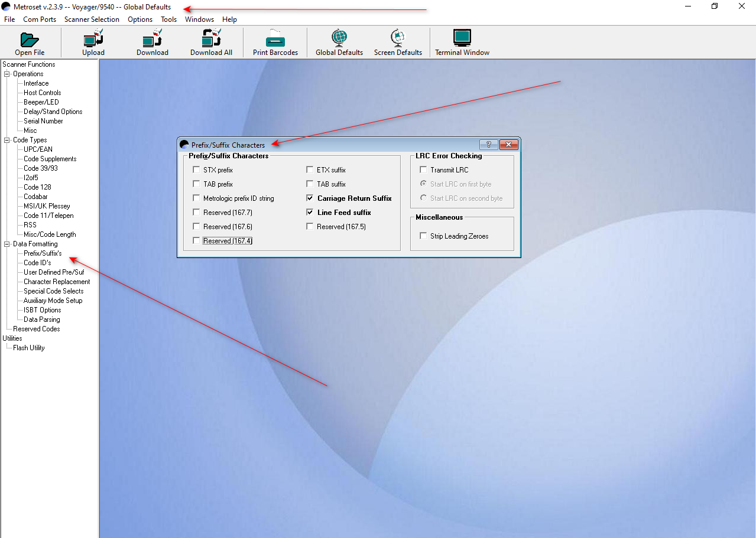Tick the TAB suffix checkbox
The image size is (756, 538).
[310, 184]
